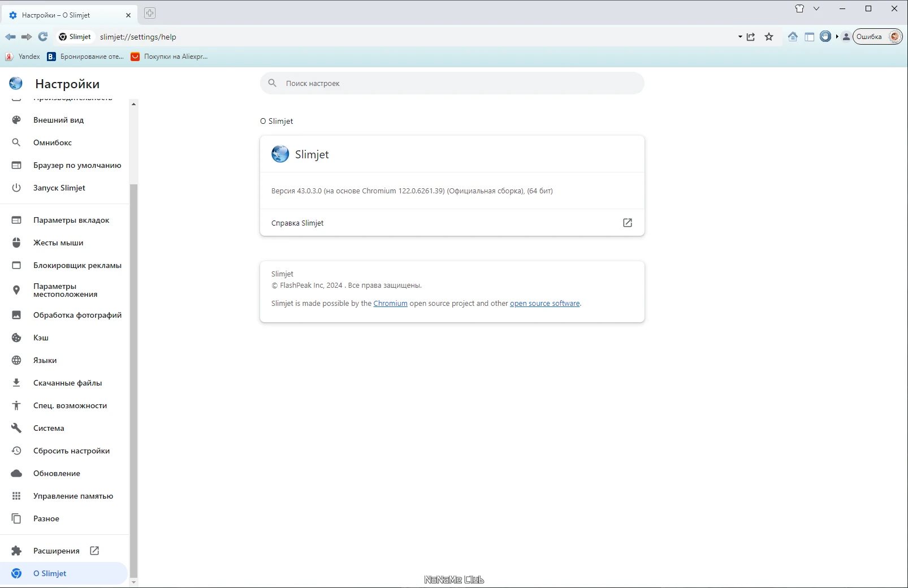Follow the open source software link
Screen dimensions: 908x588
coord(544,304)
